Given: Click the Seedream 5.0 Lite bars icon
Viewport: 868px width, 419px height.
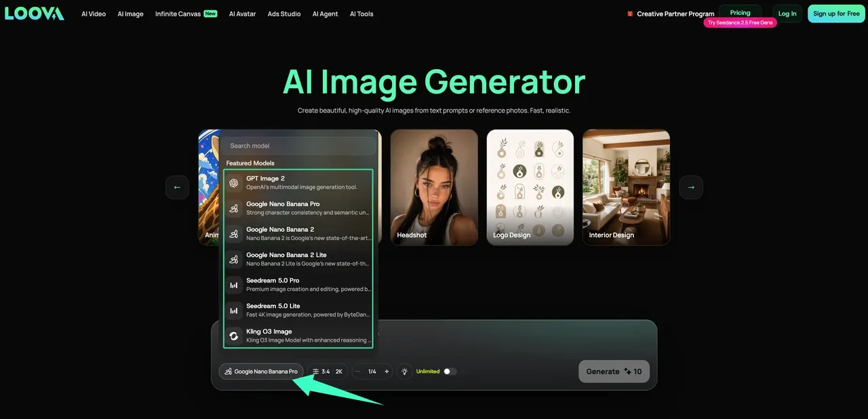Looking at the screenshot, I should click(x=234, y=311).
